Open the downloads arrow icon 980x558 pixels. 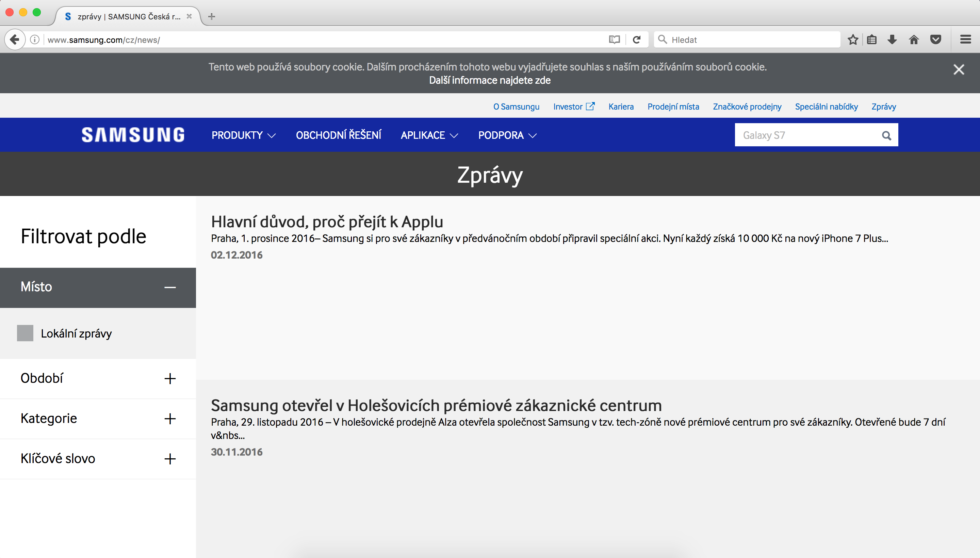[892, 39]
